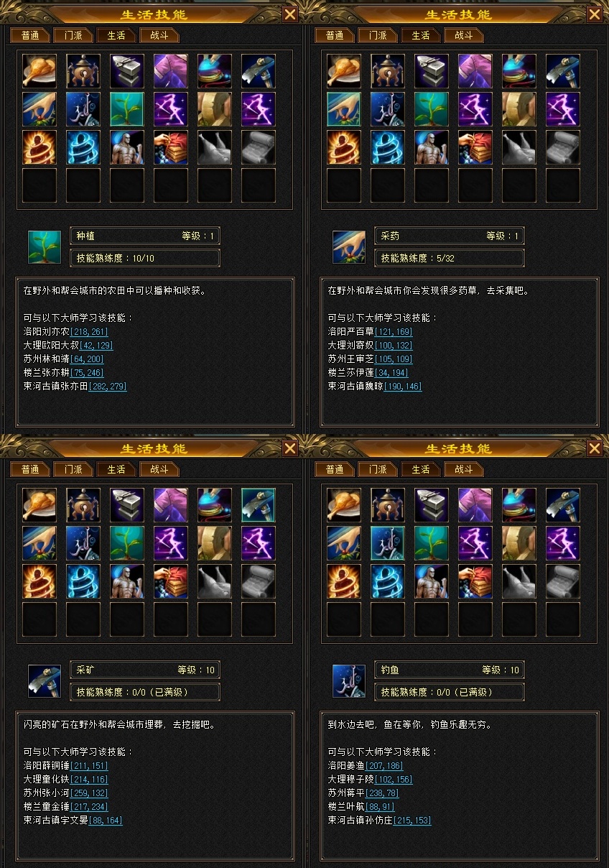Select the herb-picking hand icon in the 采药 panel grid
This screenshot has width=609, height=868.
click(344, 109)
